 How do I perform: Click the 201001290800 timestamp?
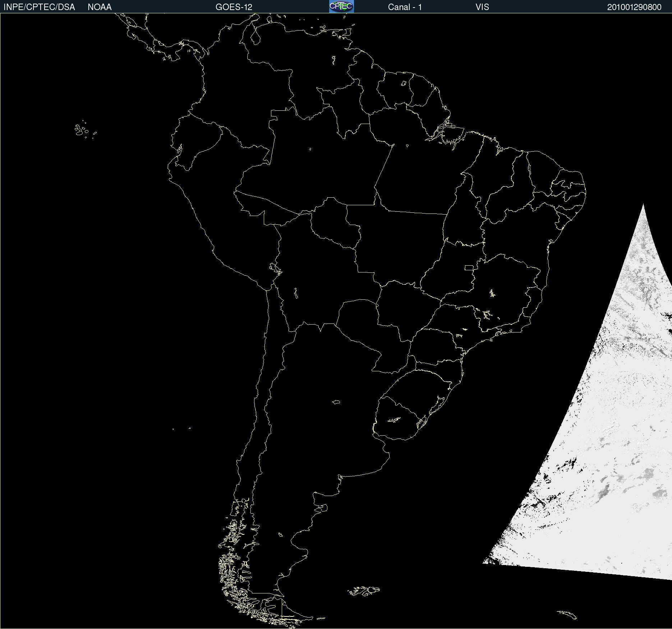634,7
